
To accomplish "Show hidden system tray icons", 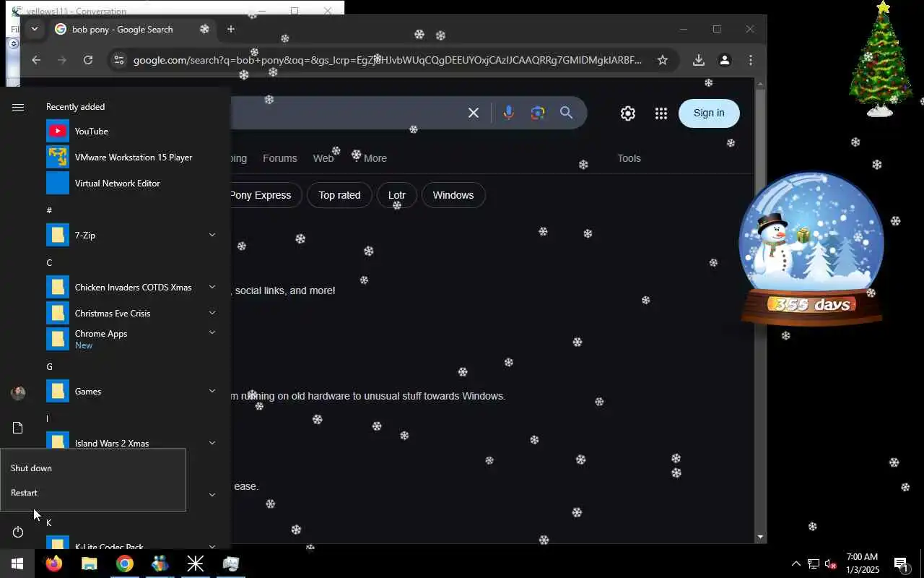I will coord(796,564).
